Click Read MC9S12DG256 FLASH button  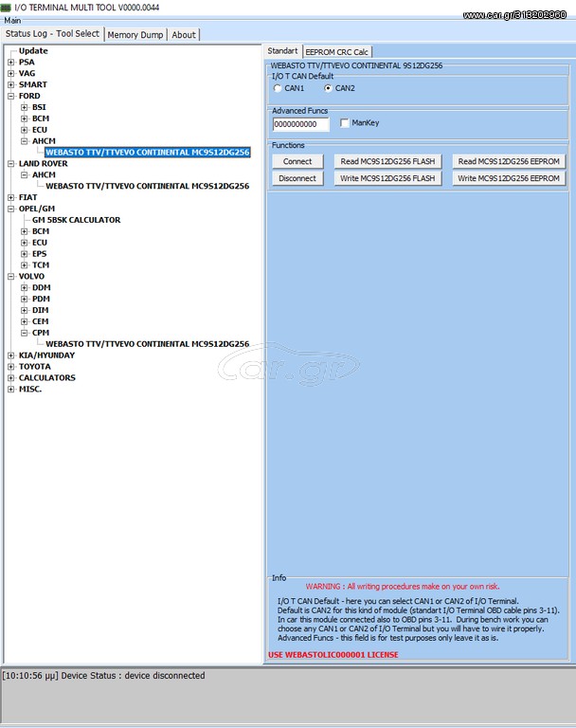coord(387,161)
